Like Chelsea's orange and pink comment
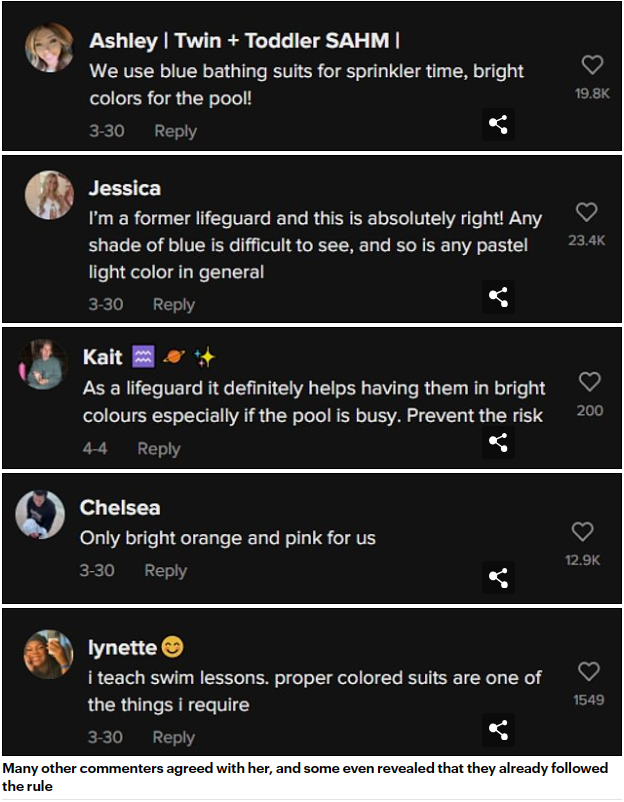 click(x=582, y=531)
